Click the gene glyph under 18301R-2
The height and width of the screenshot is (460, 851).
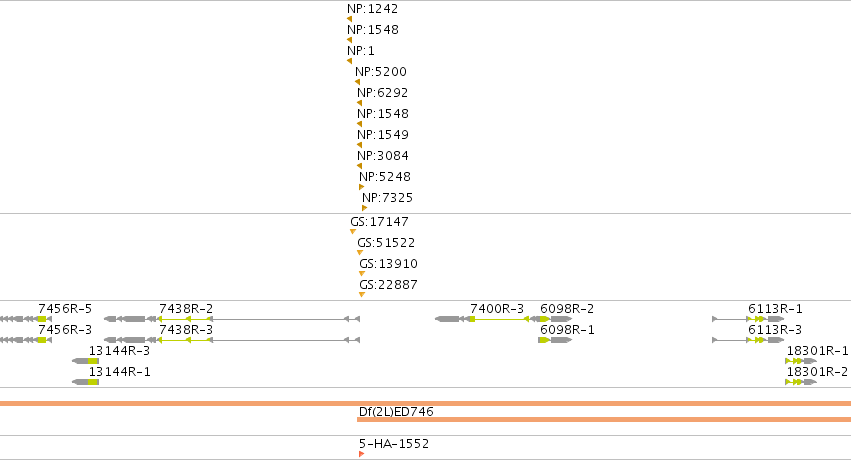pos(801,382)
